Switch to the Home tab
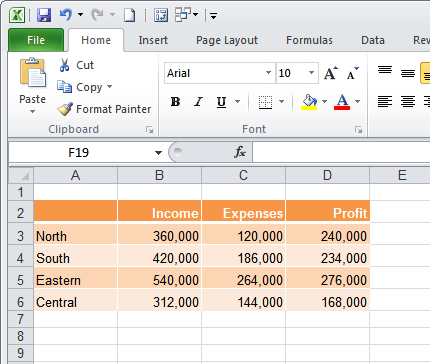 click(x=96, y=40)
